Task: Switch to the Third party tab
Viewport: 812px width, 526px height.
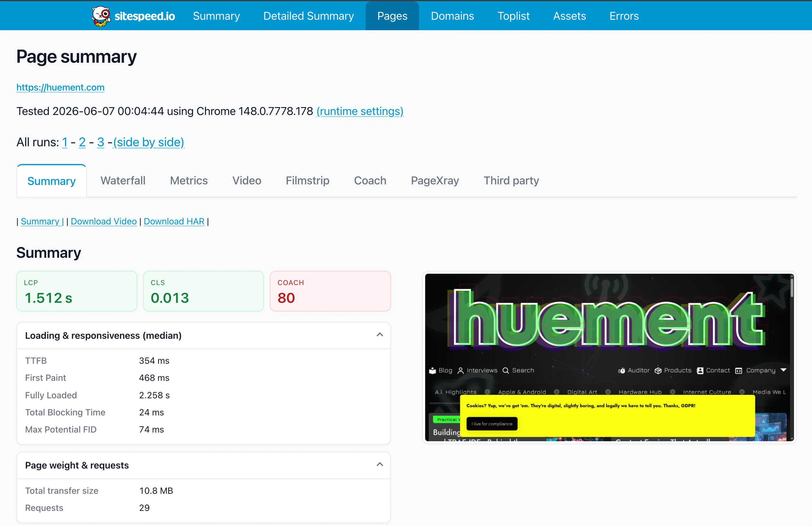Action: tap(511, 181)
